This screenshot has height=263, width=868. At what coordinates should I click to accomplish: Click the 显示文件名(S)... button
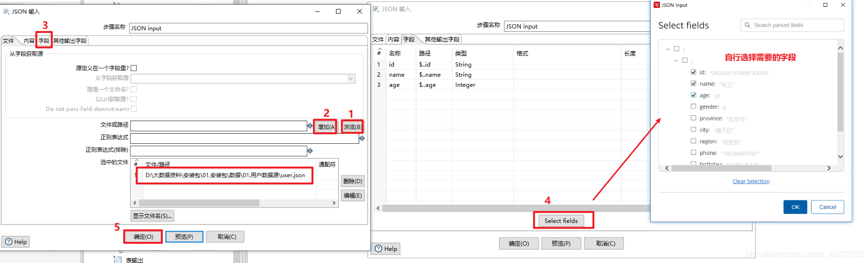pos(152,216)
